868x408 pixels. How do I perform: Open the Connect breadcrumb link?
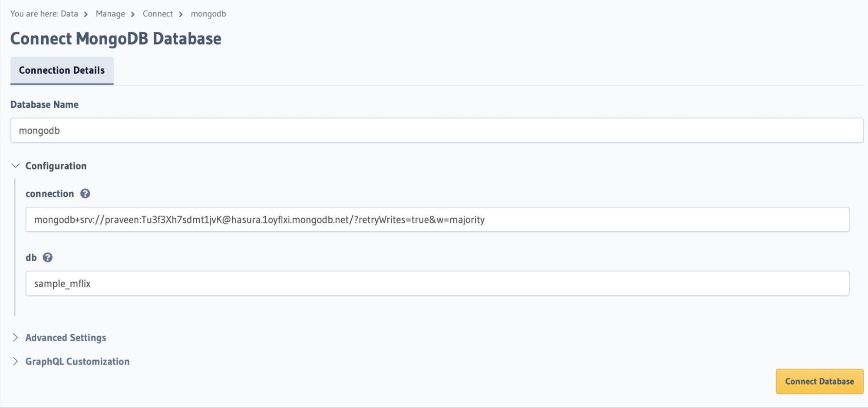158,13
